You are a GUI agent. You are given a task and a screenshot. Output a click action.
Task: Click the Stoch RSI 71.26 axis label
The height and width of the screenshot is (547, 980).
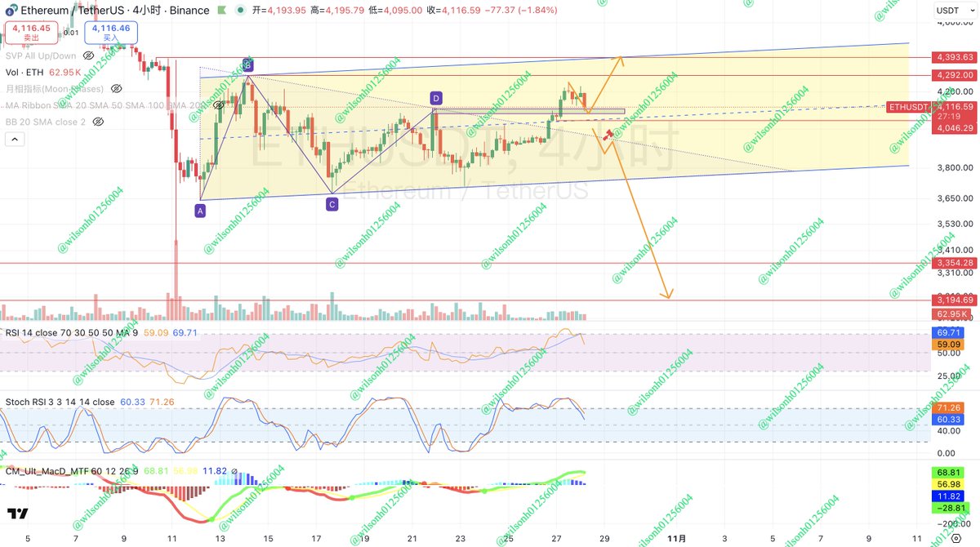947,407
